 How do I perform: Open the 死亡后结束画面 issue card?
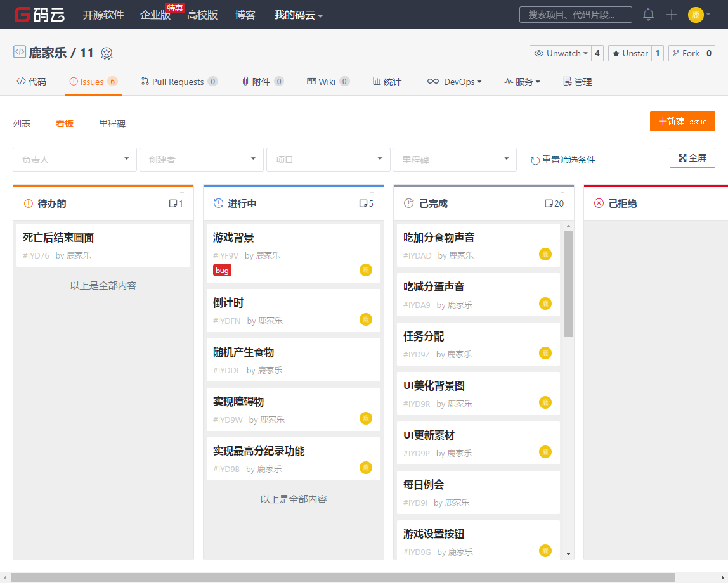[103, 245]
